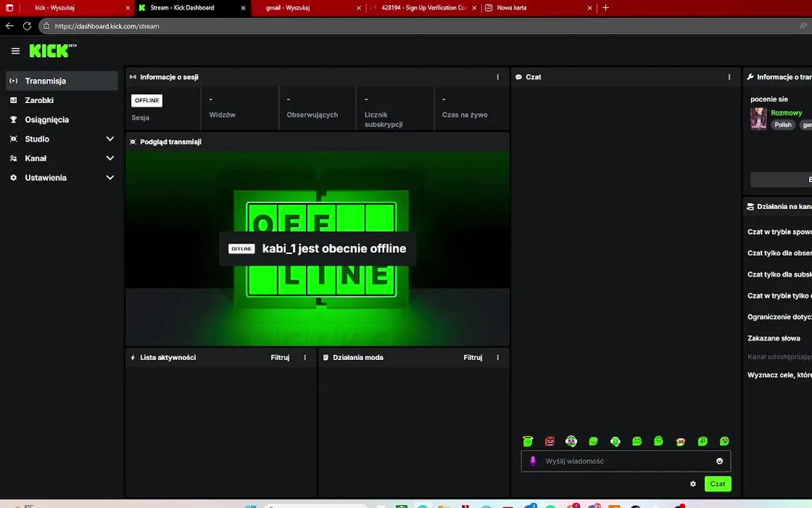
Task: Open the Działania moda three-dot menu
Action: (x=498, y=358)
